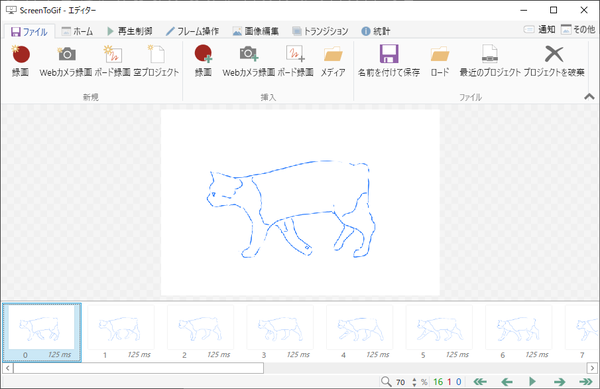Click 名前を付けて保存 to save as
600x389 pixels.
coord(389,61)
